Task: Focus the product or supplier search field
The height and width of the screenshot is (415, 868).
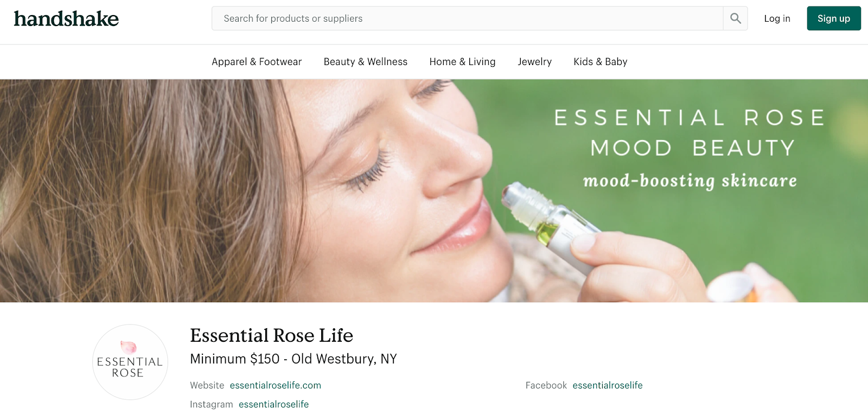Action: point(467,18)
